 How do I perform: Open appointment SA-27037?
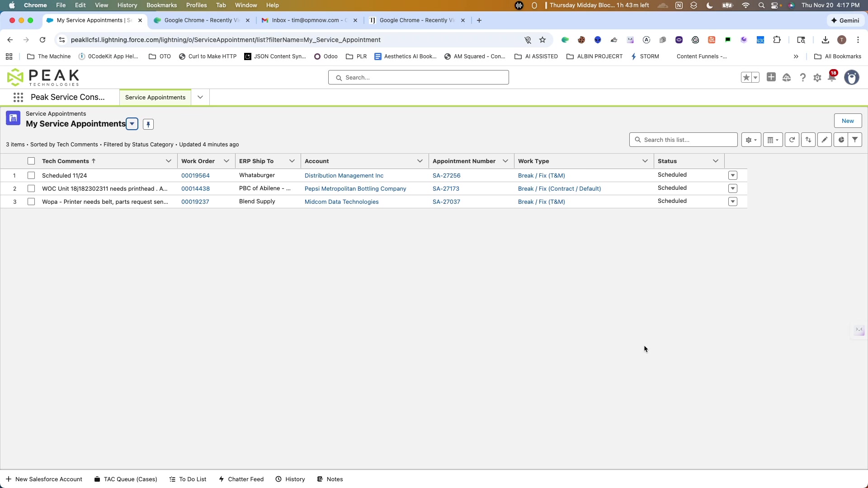point(446,202)
